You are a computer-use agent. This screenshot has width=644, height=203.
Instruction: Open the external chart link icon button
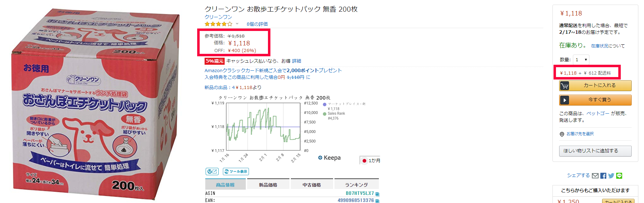212,172
